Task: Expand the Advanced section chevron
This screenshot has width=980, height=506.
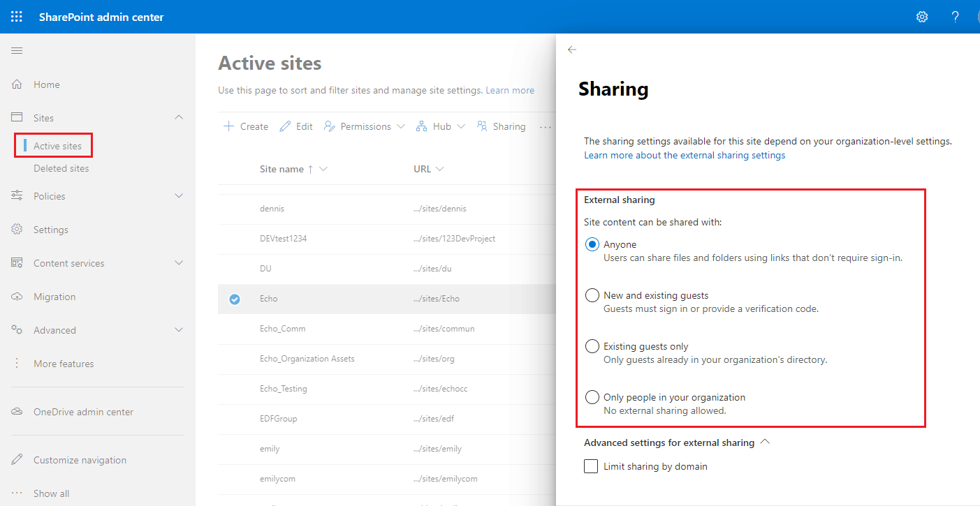Action: click(179, 330)
